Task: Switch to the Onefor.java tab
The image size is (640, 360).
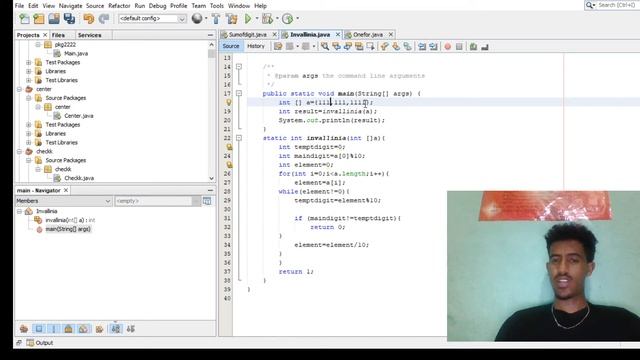Action: [x=368, y=35]
